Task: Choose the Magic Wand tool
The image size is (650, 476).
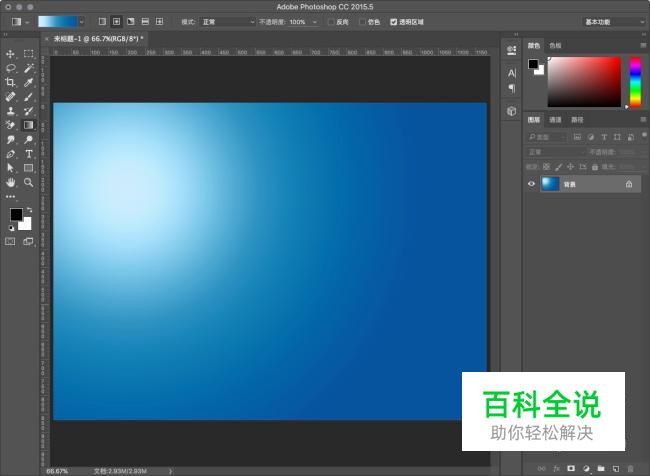Action: [x=29, y=68]
